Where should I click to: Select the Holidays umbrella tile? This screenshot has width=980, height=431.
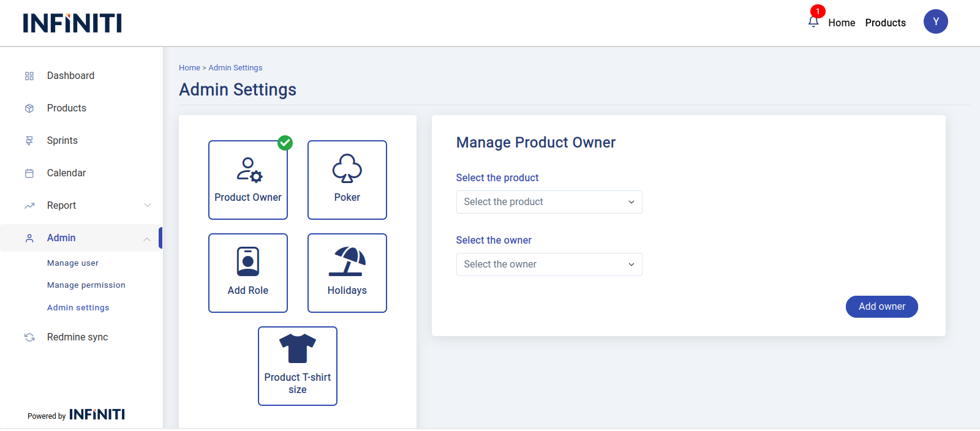(x=347, y=273)
